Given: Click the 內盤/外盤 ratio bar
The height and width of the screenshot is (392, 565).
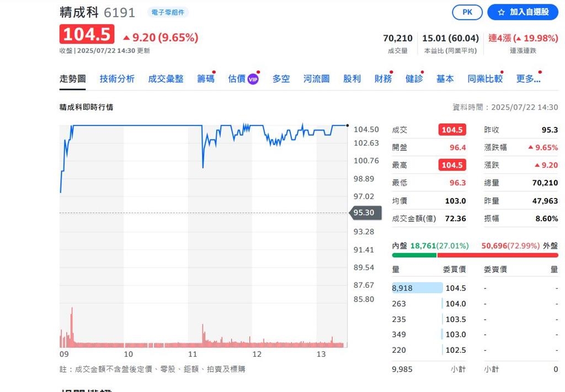Looking at the screenshot, I should [x=475, y=255].
